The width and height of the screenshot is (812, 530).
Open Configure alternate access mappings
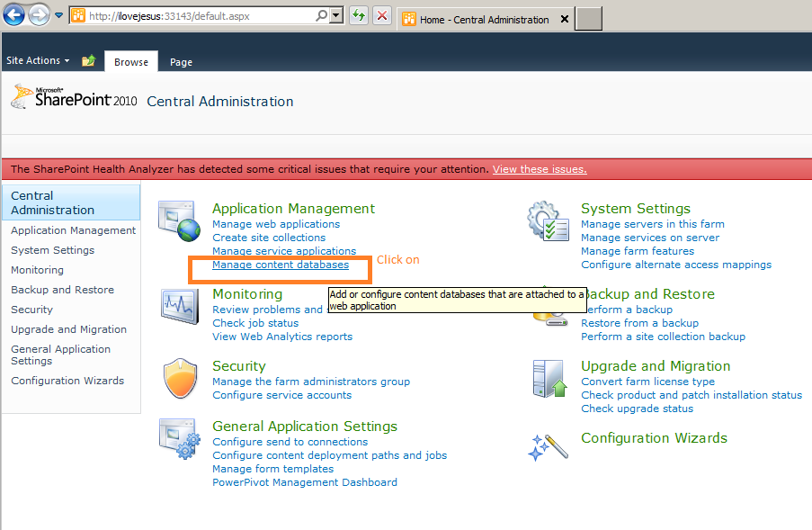click(x=676, y=265)
